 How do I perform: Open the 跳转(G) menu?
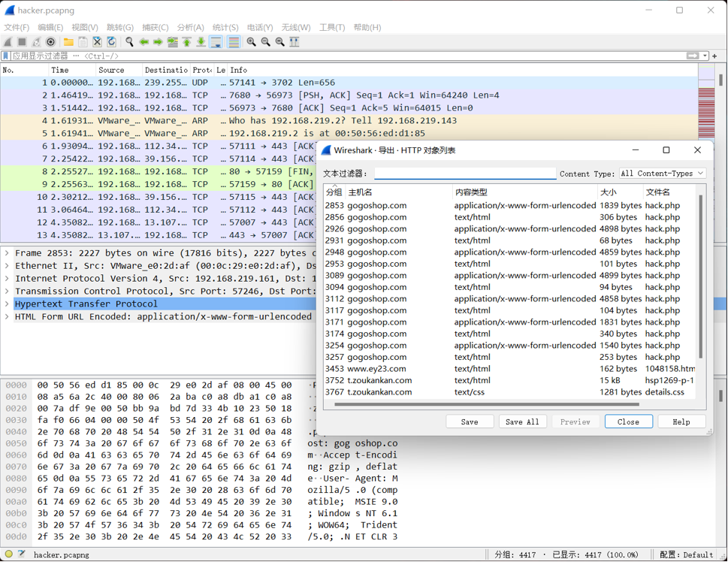click(119, 27)
